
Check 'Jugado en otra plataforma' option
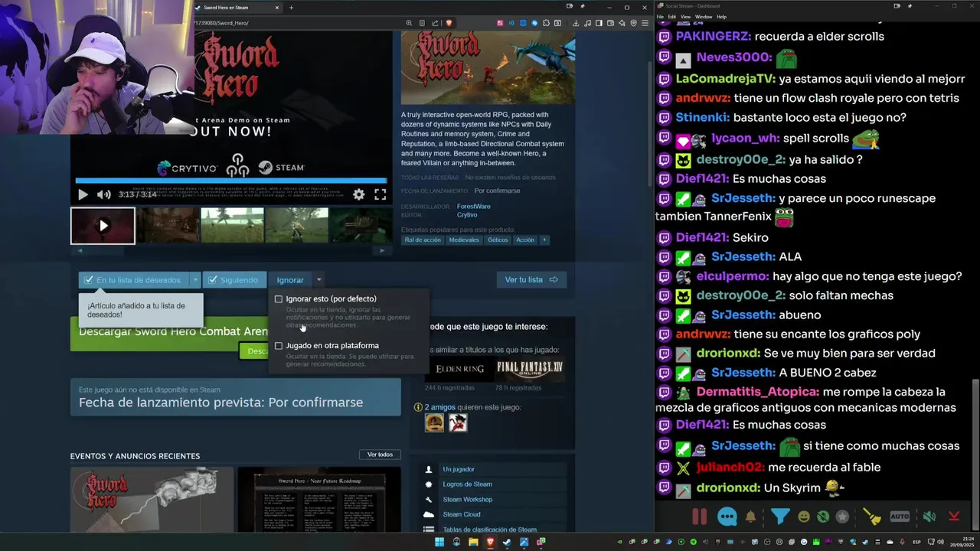point(279,346)
